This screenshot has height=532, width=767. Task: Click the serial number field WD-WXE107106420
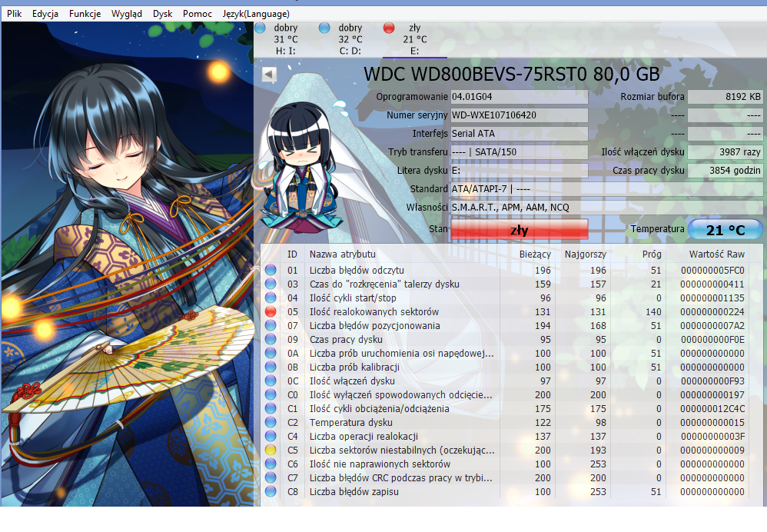tap(519, 115)
